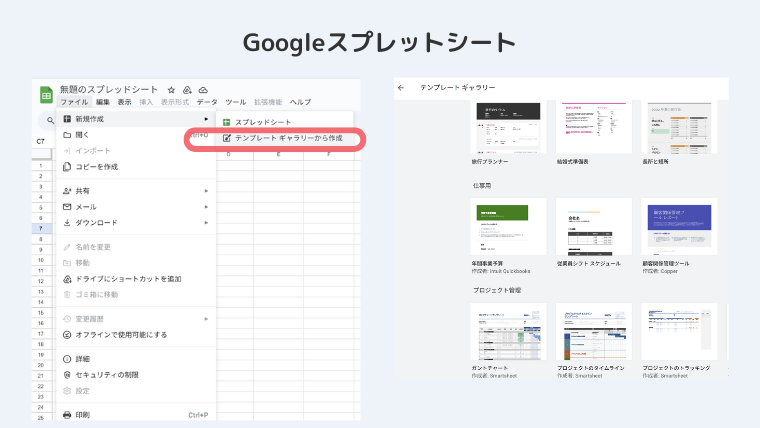Open the 従業員シフト スケジュール template
The image size is (760, 428).
coord(594,226)
